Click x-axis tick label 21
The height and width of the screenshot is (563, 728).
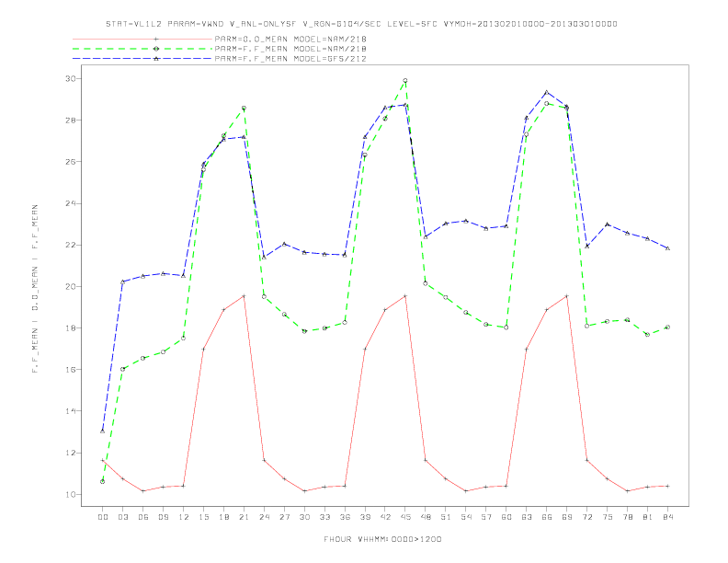pyautogui.click(x=244, y=517)
